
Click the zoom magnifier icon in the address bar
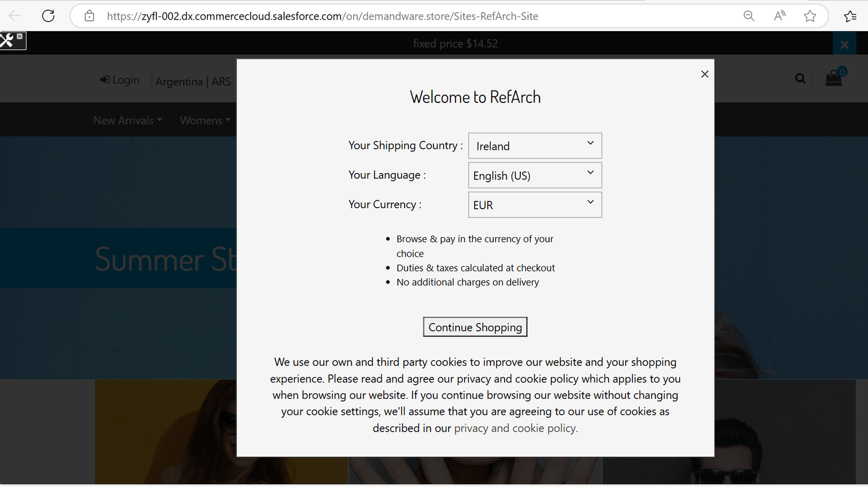point(749,16)
